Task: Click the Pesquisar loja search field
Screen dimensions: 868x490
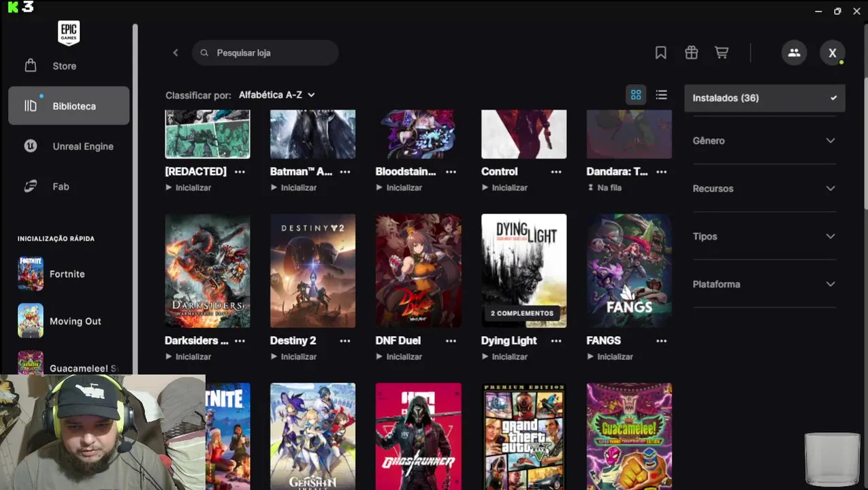Action: pos(266,52)
